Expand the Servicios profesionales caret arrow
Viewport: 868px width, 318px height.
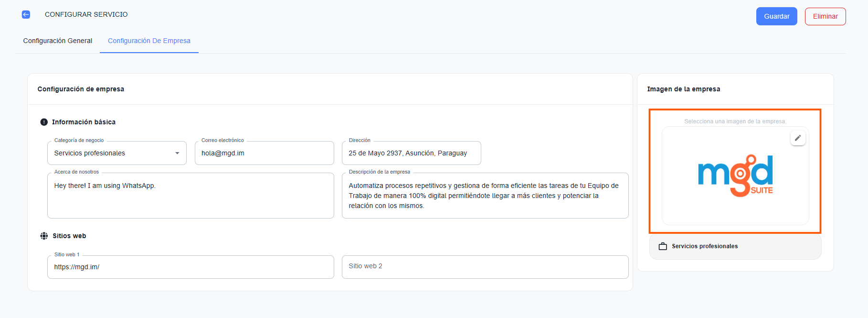177,153
